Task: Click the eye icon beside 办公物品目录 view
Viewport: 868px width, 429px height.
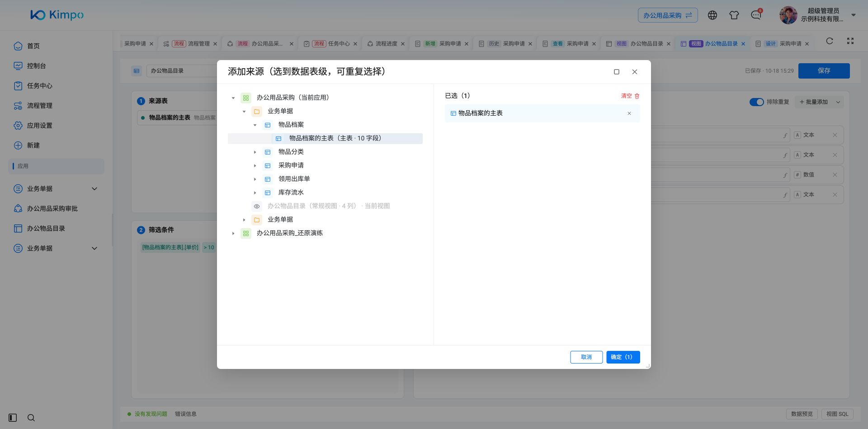Action: pos(257,206)
